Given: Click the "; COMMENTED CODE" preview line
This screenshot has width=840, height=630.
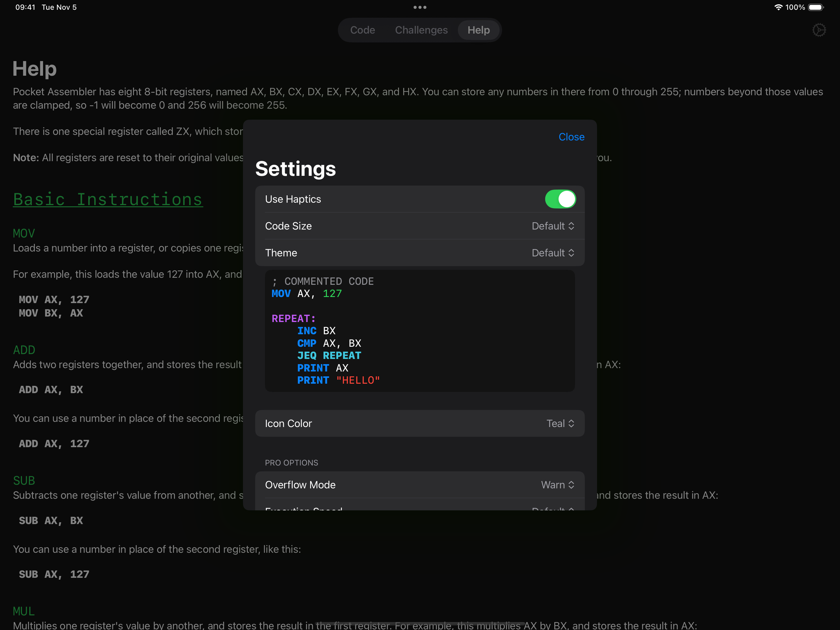Looking at the screenshot, I should [323, 281].
